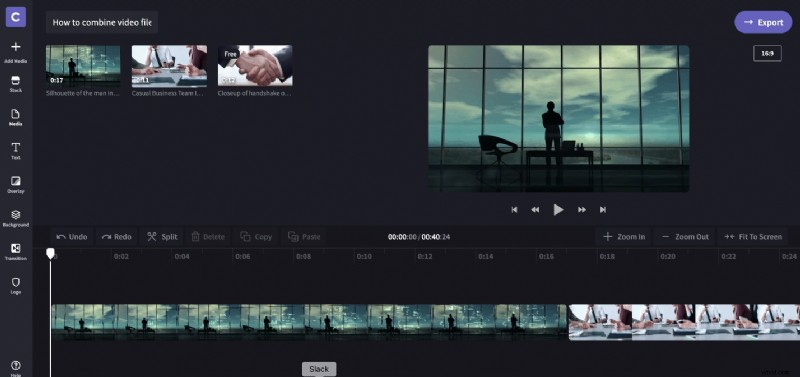Image resolution: width=800 pixels, height=377 pixels.
Task: Click the timeline playhead handle
Action: (50, 253)
